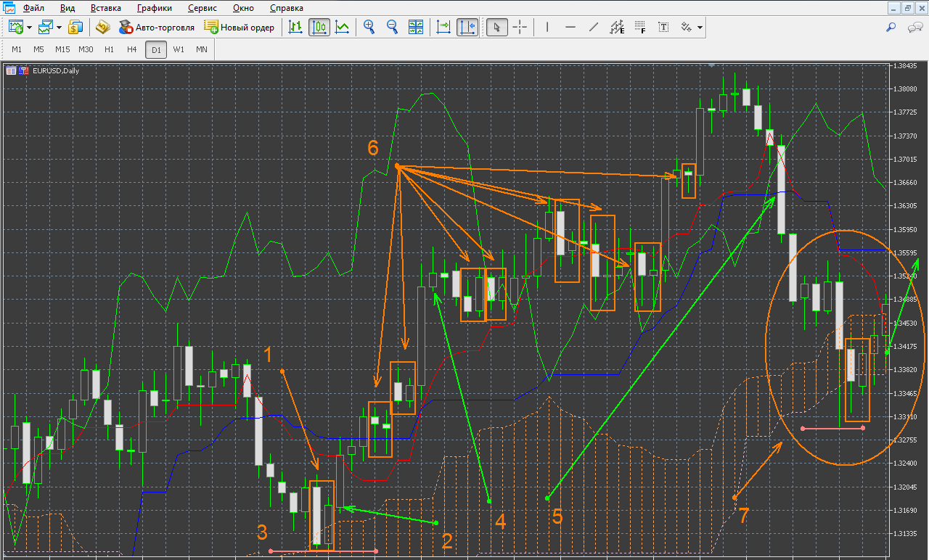Open the Сервис menu
929x560 pixels.
point(202,9)
